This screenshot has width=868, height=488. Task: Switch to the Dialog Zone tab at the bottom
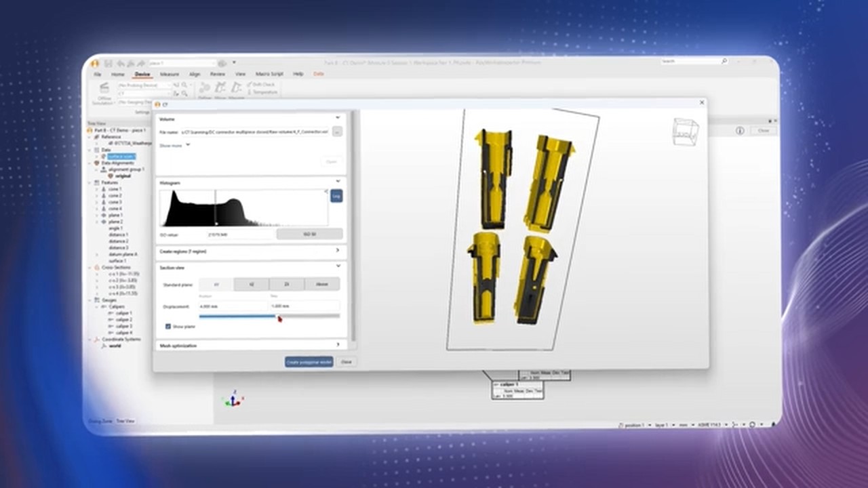coord(100,421)
